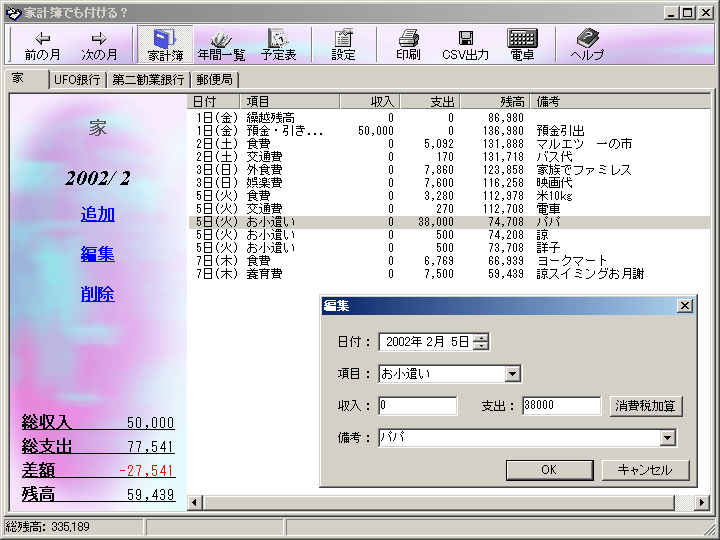Select the ヨークマート food row
Viewport: 720px width, 540px height.
pyautogui.click(x=449, y=261)
